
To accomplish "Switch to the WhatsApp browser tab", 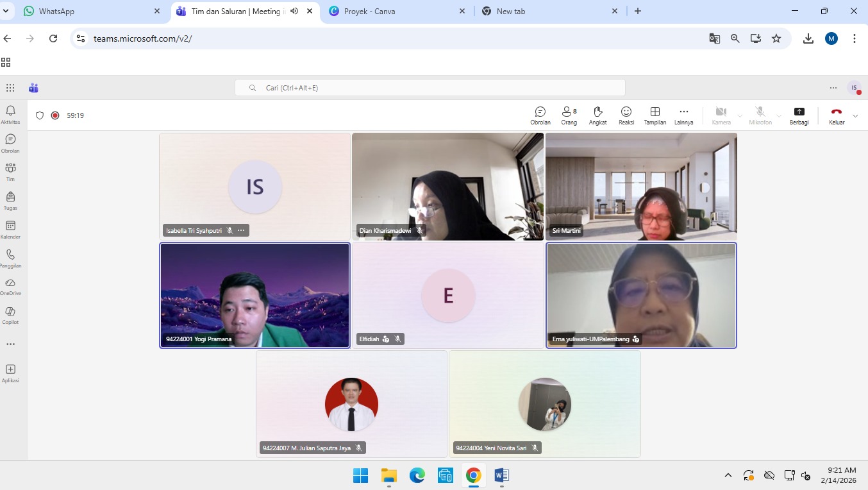I will pos(90,12).
